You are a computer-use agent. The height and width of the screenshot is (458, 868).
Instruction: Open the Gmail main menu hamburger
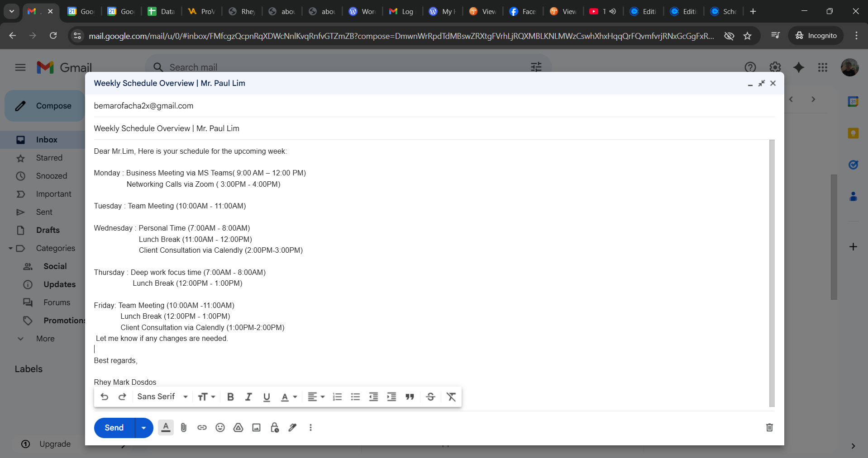coord(20,67)
